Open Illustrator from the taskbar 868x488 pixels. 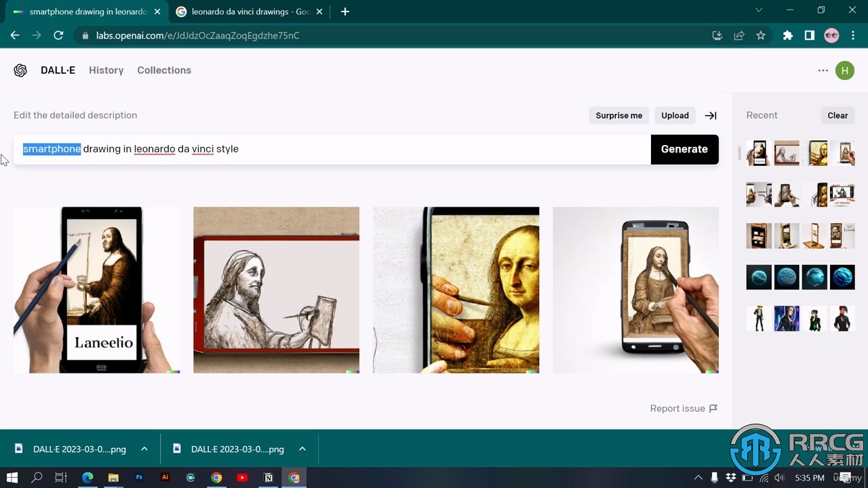pyautogui.click(x=165, y=478)
